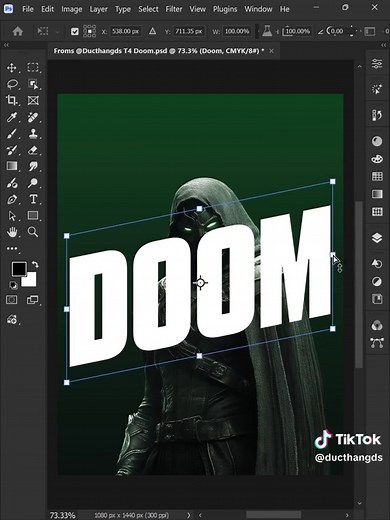Open the Layer menu
The height and width of the screenshot is (520, 390).
[x=98, y=9]
